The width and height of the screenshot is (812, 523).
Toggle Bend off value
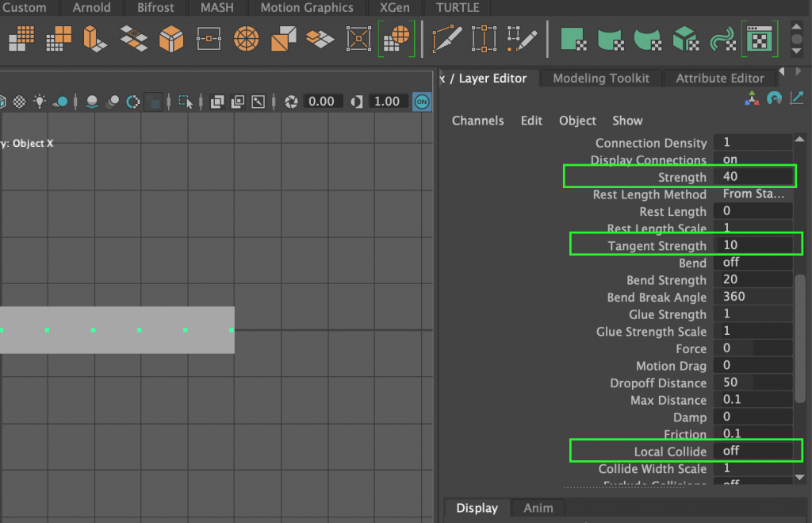pyautogui.click(x=753, y=262)
